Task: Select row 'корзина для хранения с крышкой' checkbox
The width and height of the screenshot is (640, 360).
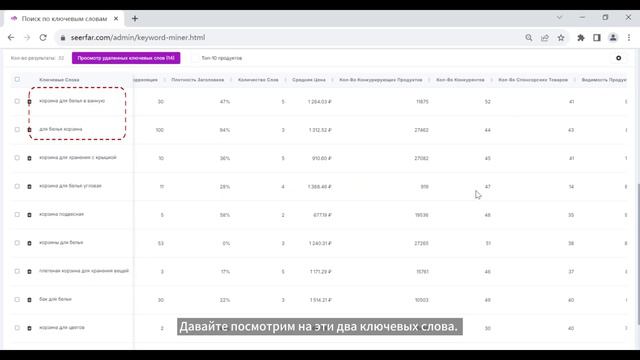Action: 17,158
